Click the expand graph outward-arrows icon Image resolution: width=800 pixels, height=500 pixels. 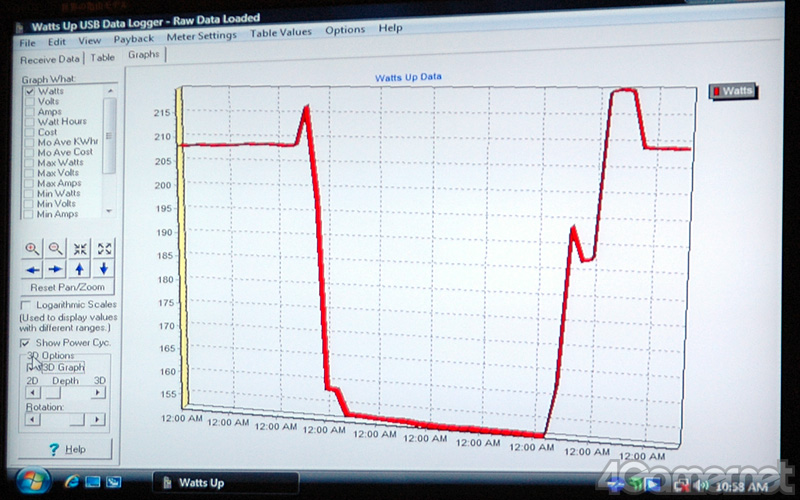point(104,249)
